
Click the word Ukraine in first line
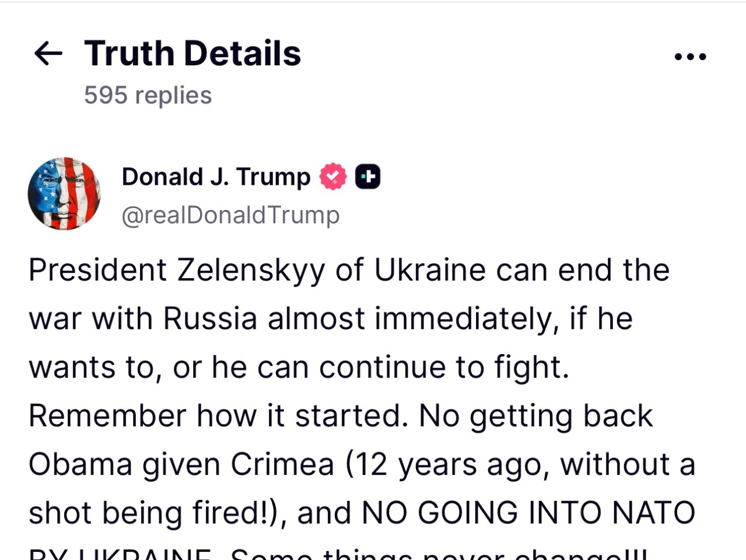430,271
